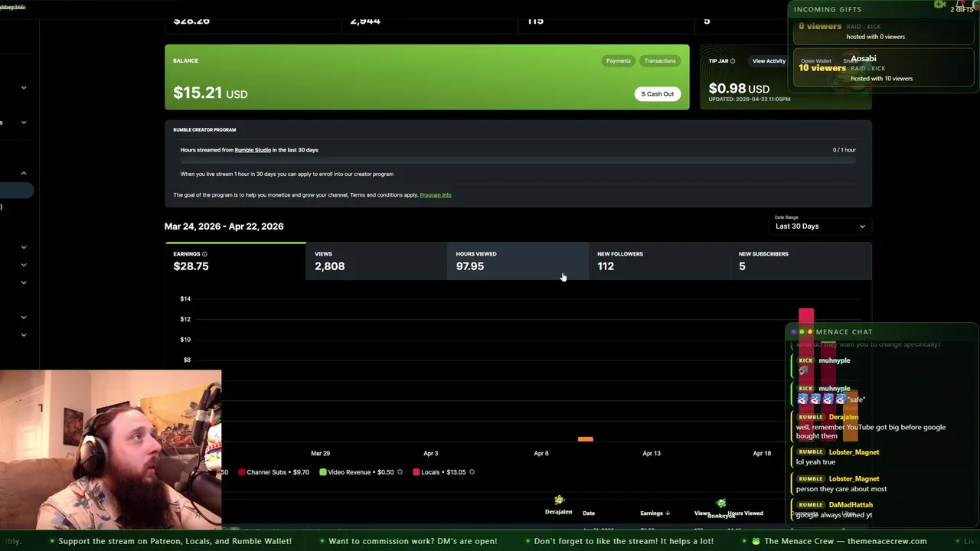
Task: Click the green camera icon near 2 GIFTS
Action: (x=939, y=5)
